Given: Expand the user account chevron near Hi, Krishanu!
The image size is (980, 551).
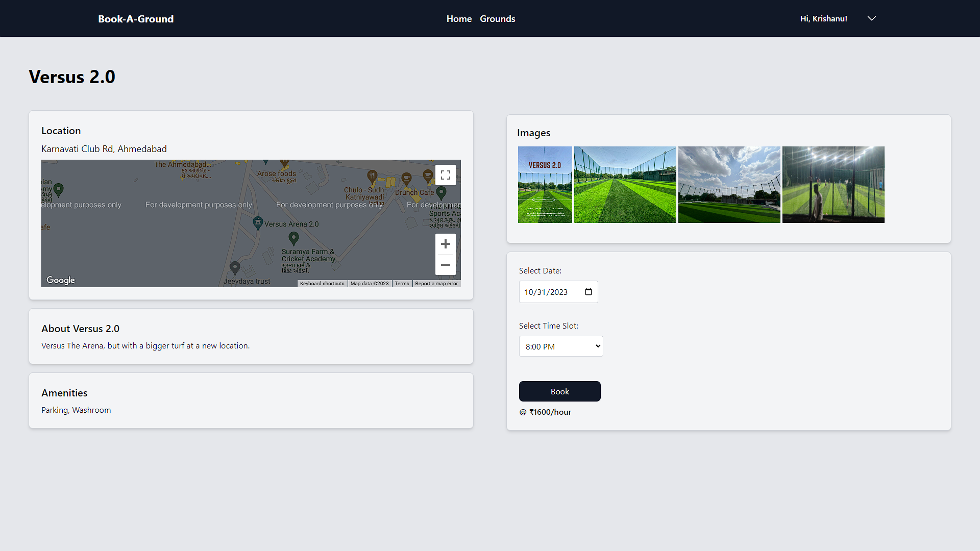Looking at the screenshot, I should point(871,18).
